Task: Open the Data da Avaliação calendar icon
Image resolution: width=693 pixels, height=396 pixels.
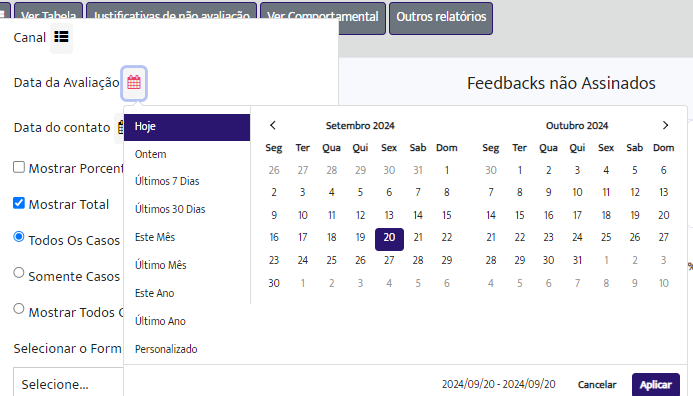Action: (x=134, y=83)
